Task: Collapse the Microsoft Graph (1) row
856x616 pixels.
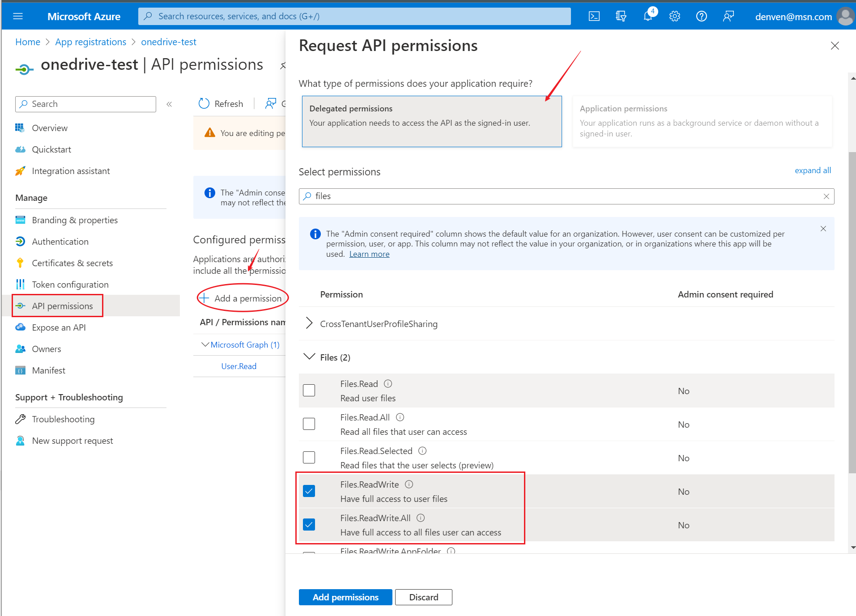Action: (x=205, y=344)
